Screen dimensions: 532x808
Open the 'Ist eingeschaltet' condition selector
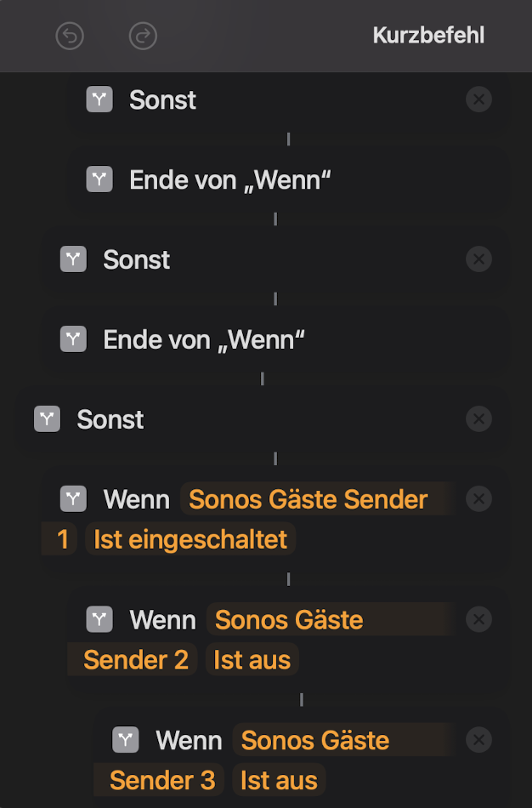(x=190, y=539)
